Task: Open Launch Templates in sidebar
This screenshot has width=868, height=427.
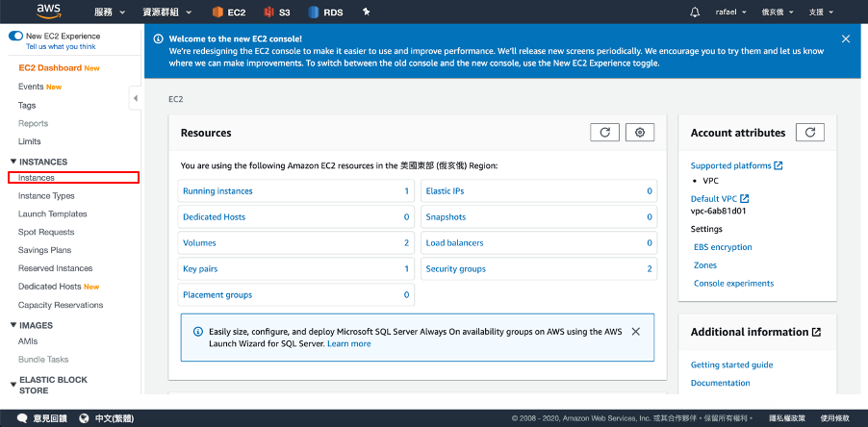Action: pos(53,214)
